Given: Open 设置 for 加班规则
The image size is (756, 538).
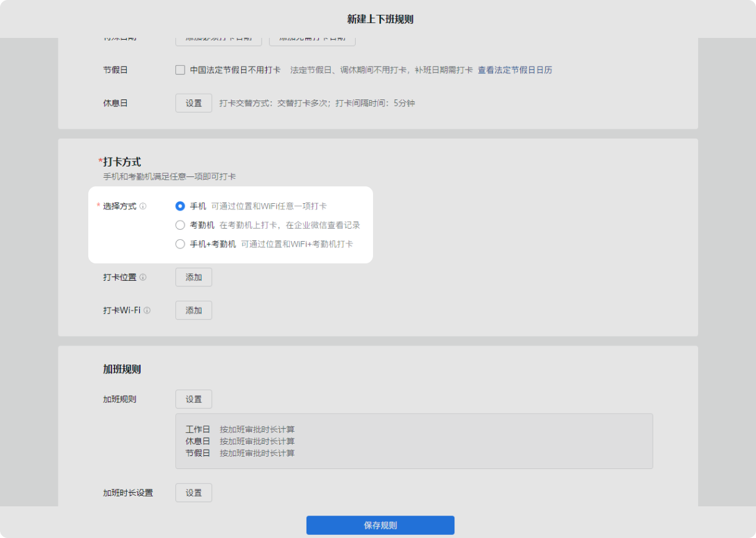Looking at the screenshot, I should coord(193,399).
